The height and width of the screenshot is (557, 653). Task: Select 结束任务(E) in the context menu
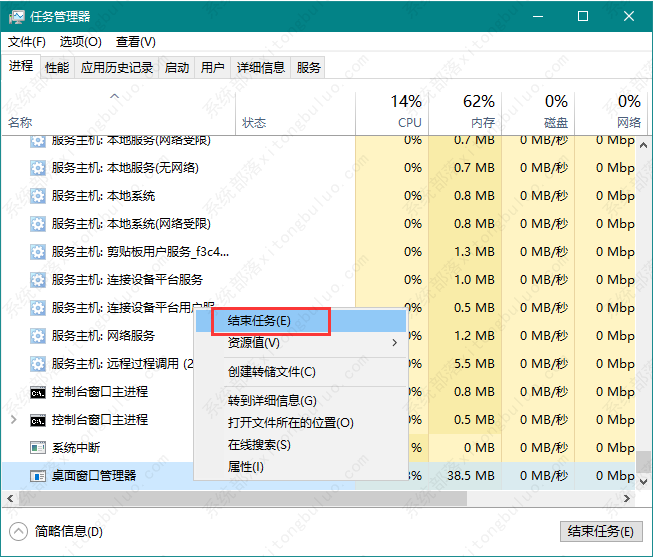click(x=260, y=321)
